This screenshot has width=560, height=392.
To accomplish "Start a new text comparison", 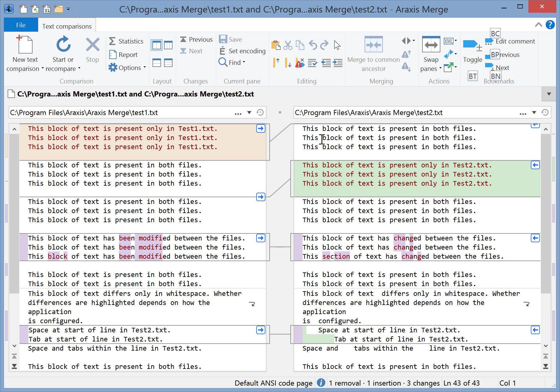I will 25,52.
